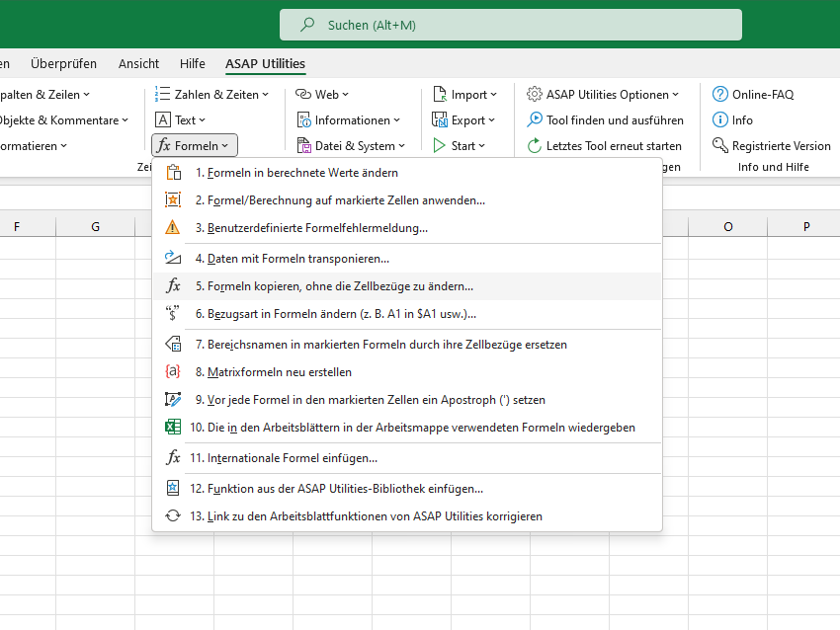840x630 pixels.
Task: Switch to the Überprüfen ribbon tab
Action: click(64, 64)
